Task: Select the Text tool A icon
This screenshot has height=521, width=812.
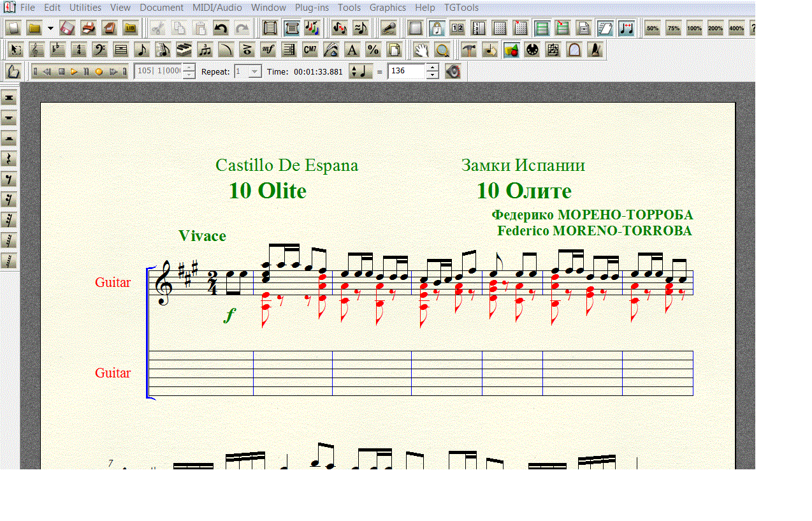Action: (352, 50)
